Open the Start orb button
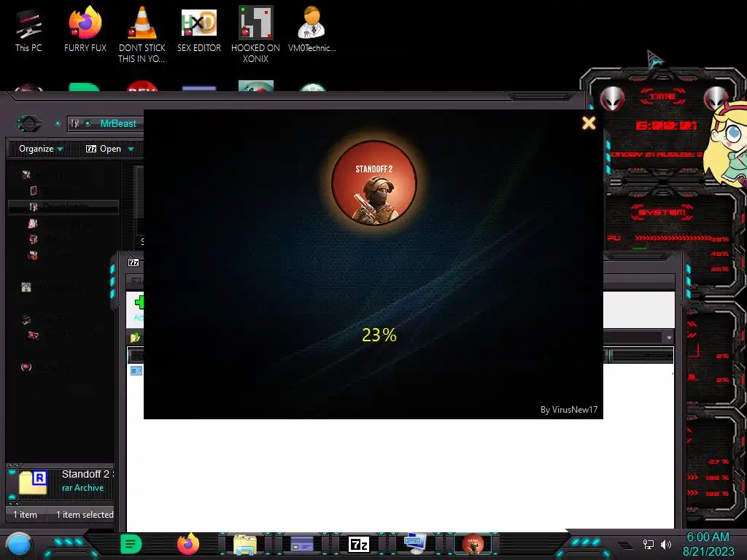 (x=19, y=545)
